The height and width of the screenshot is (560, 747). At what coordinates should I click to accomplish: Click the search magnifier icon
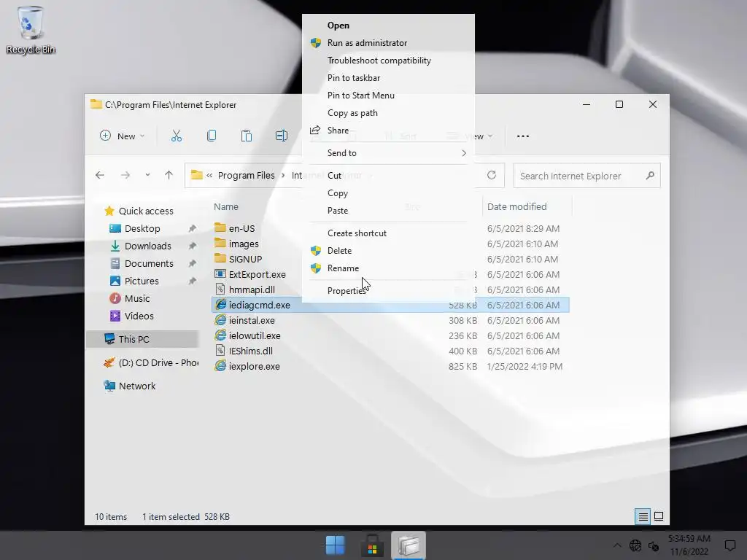click(650, 176)
